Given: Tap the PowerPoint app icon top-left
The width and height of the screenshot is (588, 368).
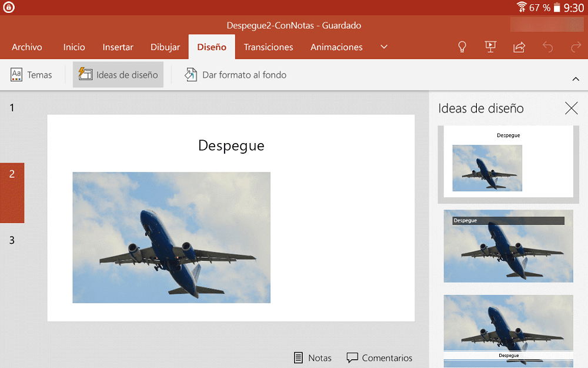Looking at the screenshot, I should click(8, 8).
